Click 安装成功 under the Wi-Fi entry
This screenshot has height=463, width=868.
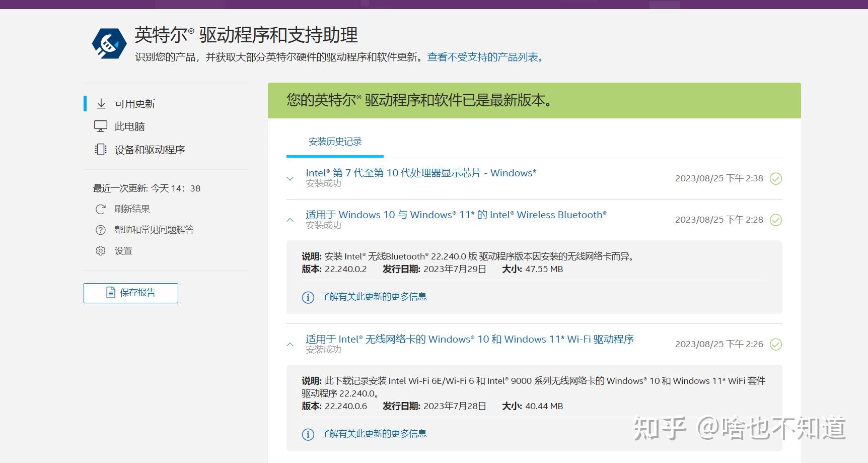pos(323,350)
